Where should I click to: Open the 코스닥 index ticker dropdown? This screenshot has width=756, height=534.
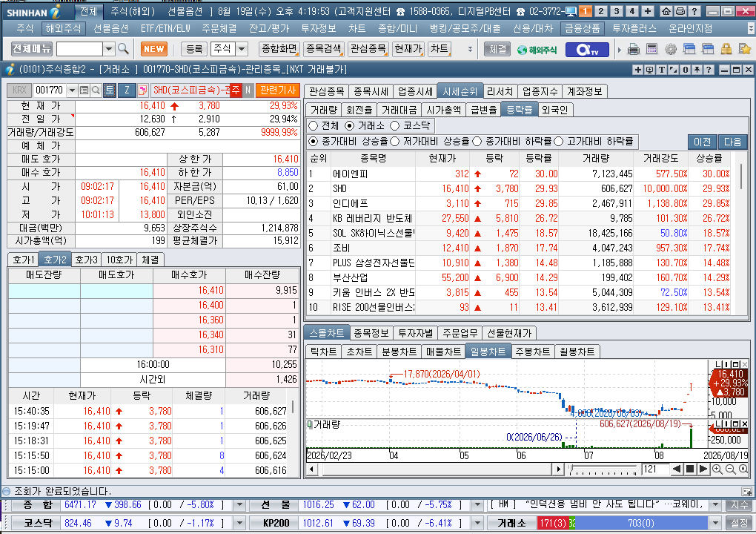click(239, 523)
